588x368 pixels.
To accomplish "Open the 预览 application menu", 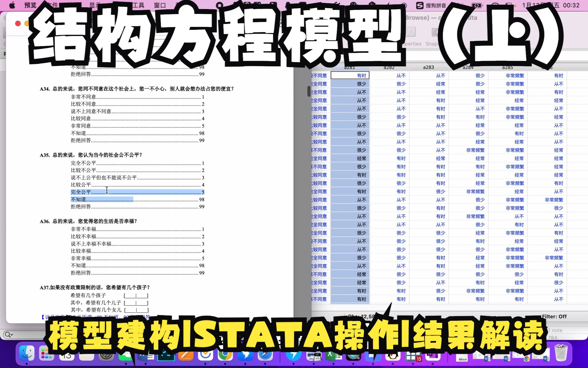I will [30, 5].
